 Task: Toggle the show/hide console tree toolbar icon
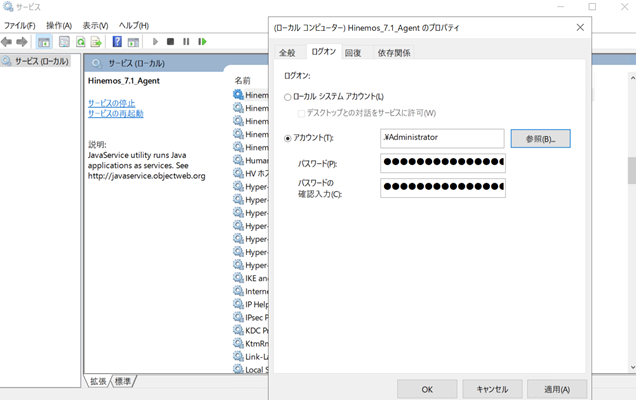44,42
